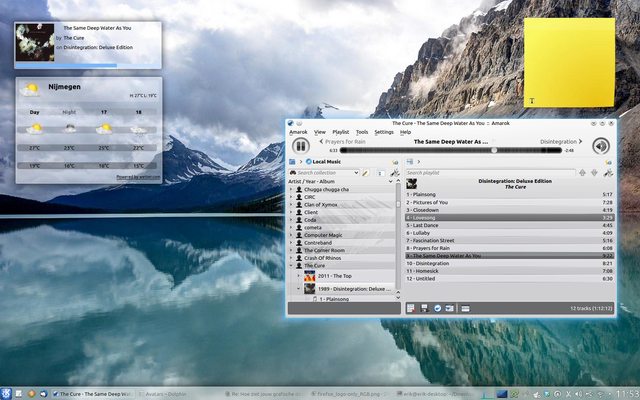The width and height of the screenshot is (640, 400).
Task: Click the next search result down arrow
Action: [594, 173]
